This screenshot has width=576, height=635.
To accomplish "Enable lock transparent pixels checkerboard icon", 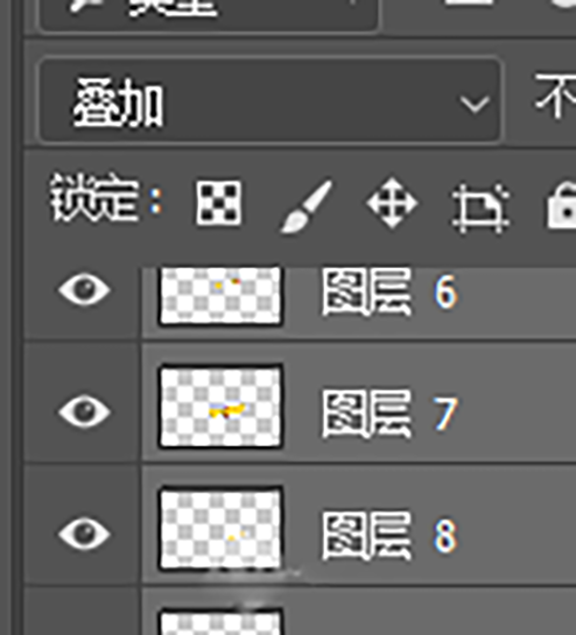I will [x=219, y=203].
